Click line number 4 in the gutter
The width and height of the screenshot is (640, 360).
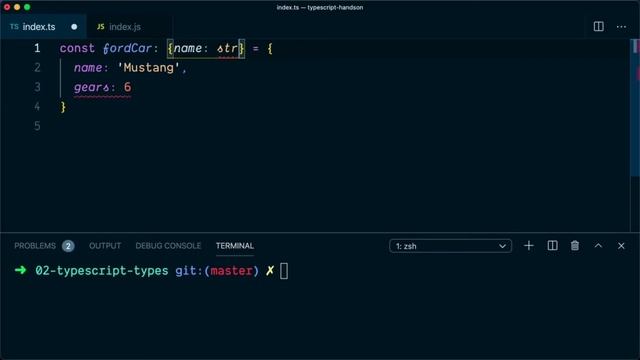pyautogui.click(x=37, y=107)
